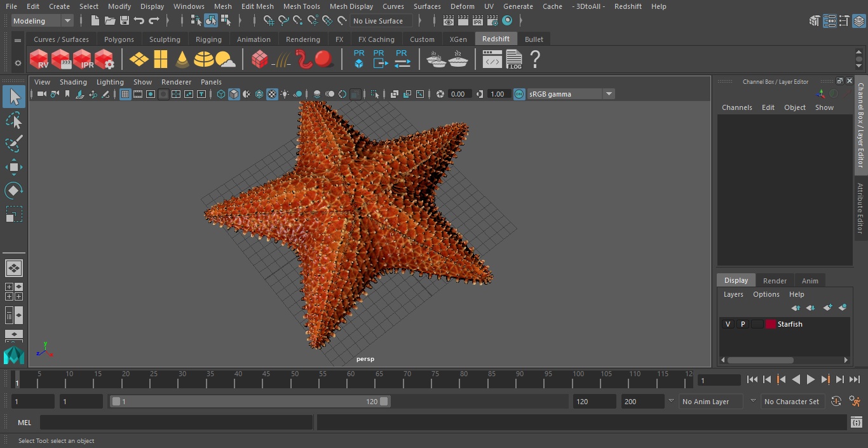The image size is (868, 448).
Task: Toggle snap to curves
Action: coord(283,21)
